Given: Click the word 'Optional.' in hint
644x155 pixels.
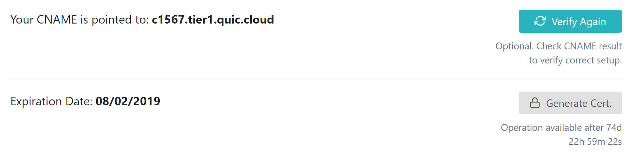Looking at the screenshot, I should (x=514, y=46).
